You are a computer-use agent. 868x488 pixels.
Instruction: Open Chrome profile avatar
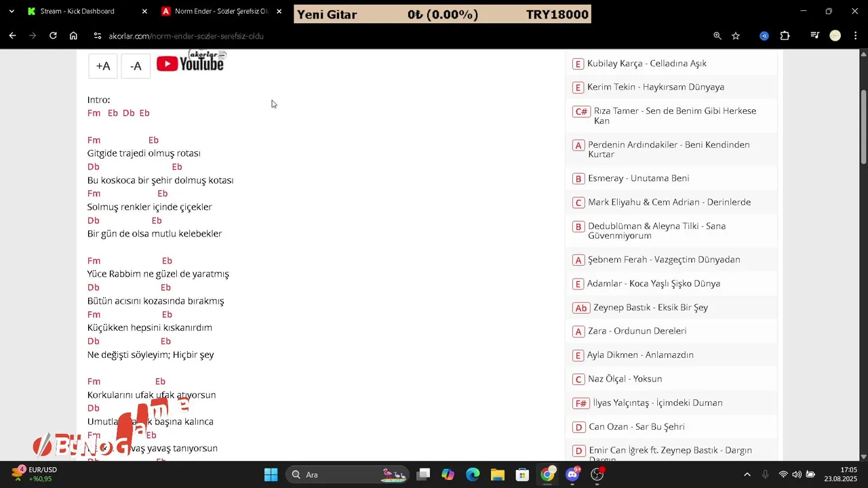(835, 36)
